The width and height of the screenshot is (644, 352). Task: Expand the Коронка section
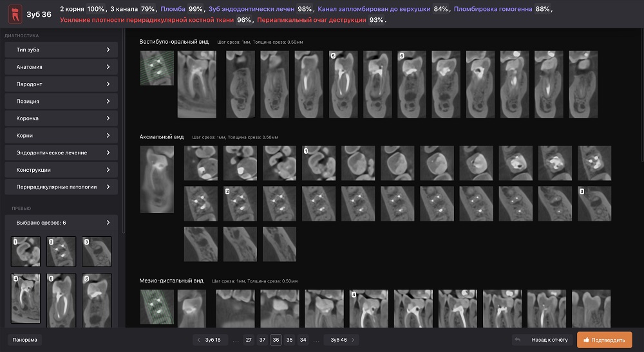(x=61, y=118)
